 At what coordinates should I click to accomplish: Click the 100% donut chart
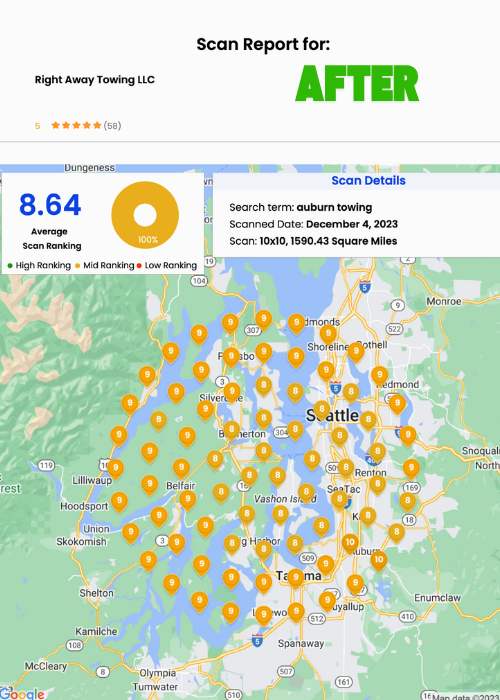pyautogui.click(x=145, y=215)
